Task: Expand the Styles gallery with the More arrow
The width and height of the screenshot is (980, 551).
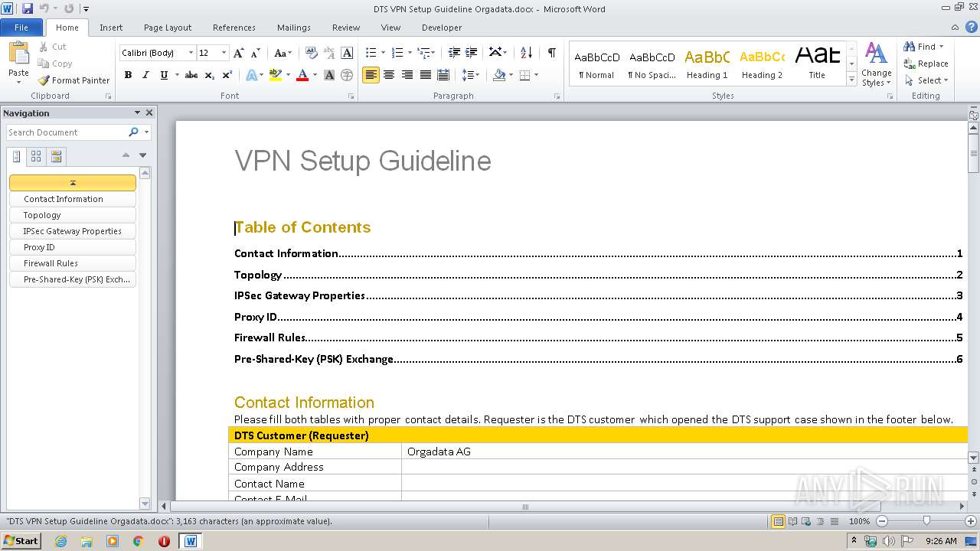Action: pyautogui.click(x=851, y=80)
